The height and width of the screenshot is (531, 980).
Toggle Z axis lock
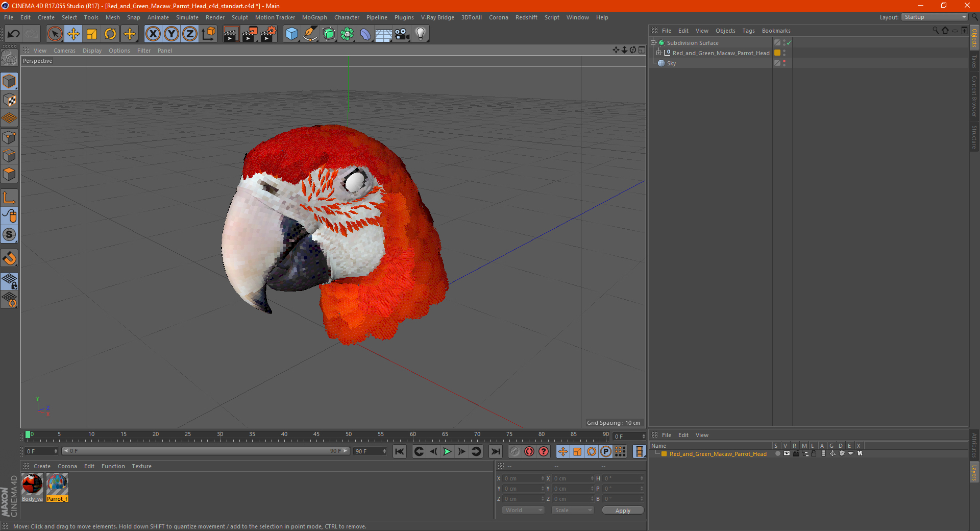pyautogui.click(x=190, y=34)
